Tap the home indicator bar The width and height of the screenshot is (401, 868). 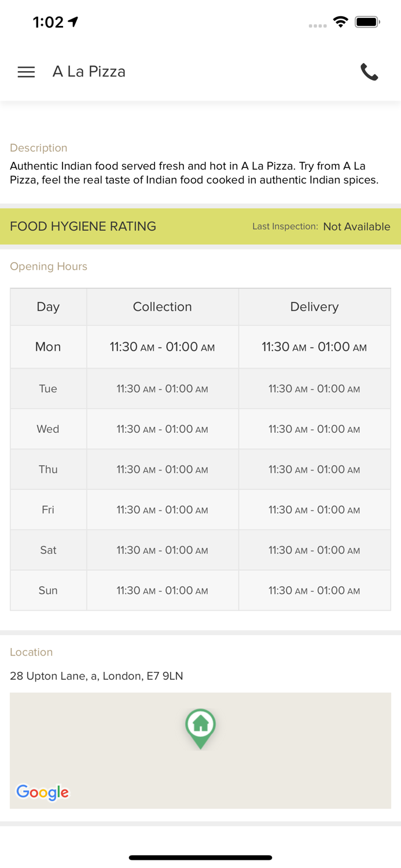point(200,858)
